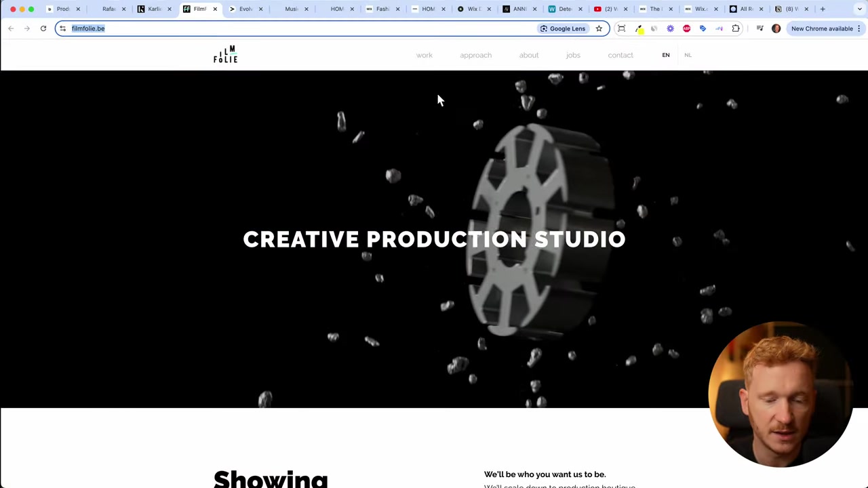Switch to the Fash tab
Image resolution: width=868 pixels, height=488 pixels.
coord(382,9)
